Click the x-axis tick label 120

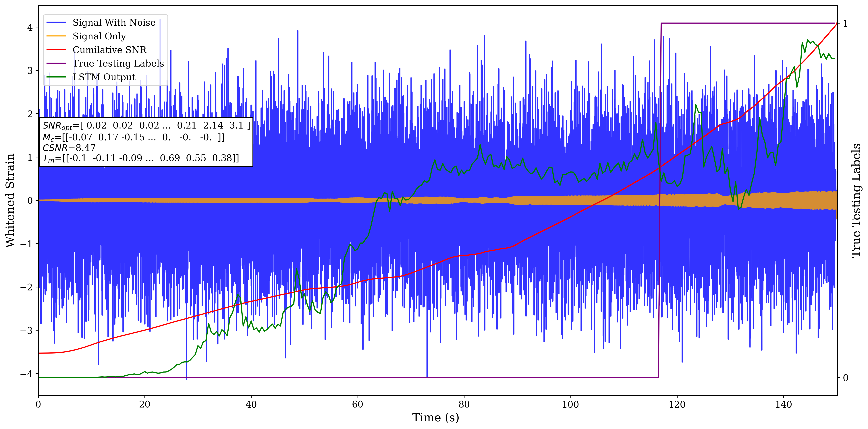[677, 404]
